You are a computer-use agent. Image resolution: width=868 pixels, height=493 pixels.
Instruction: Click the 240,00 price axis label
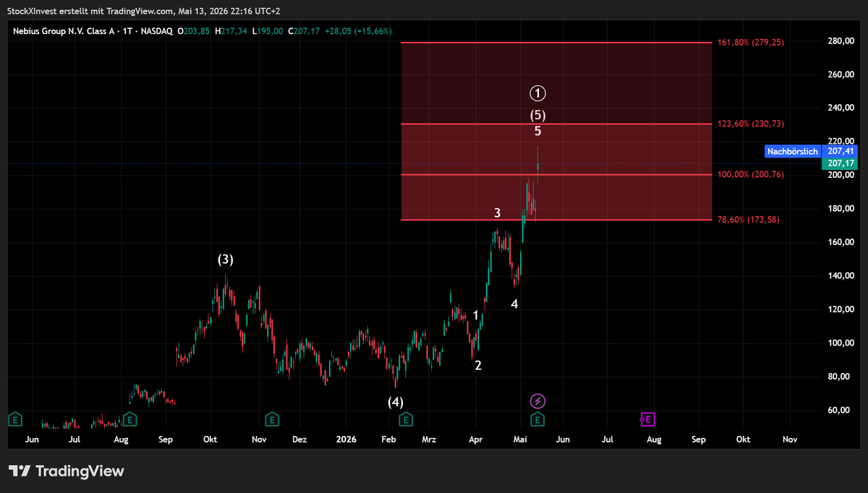[x=842, y=108]
